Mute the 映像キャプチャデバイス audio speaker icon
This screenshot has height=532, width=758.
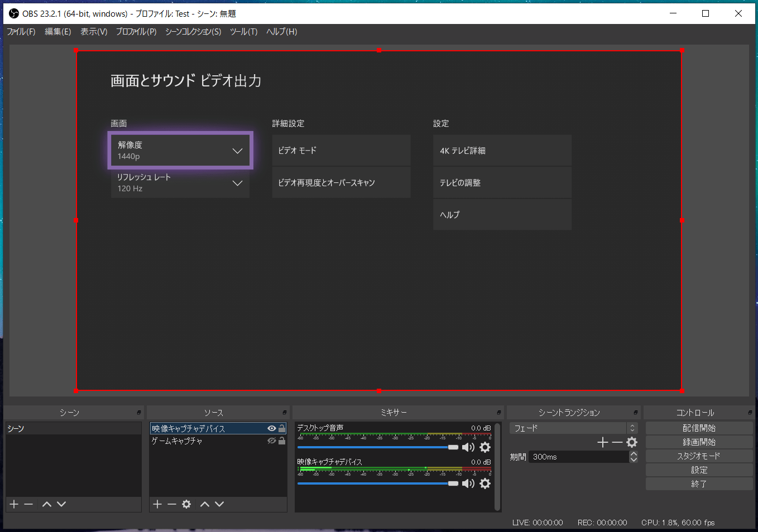click(468, 483)
